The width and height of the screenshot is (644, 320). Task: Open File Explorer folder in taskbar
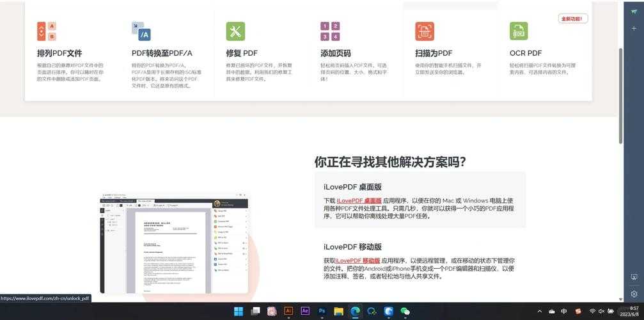coord(338,311)
